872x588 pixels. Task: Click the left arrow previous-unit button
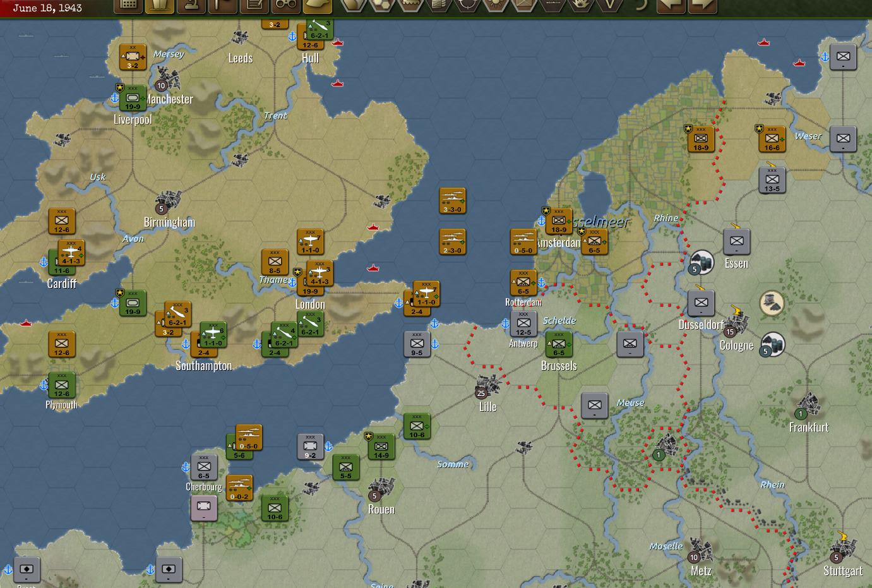671,6
